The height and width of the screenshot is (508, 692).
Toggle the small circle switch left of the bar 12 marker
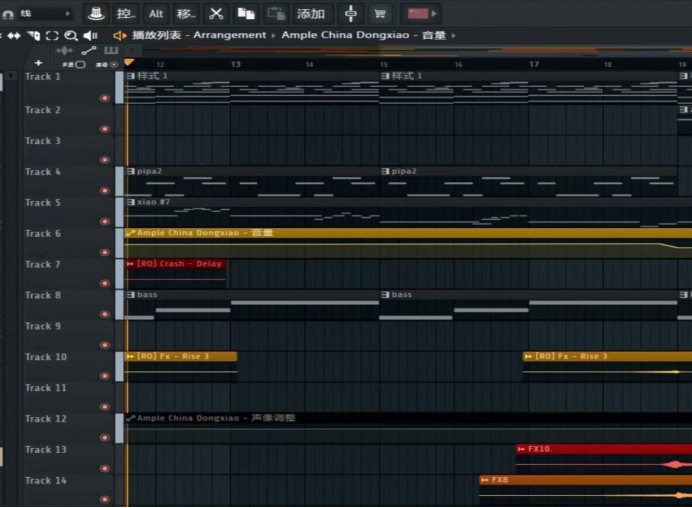tap(114, 65)
